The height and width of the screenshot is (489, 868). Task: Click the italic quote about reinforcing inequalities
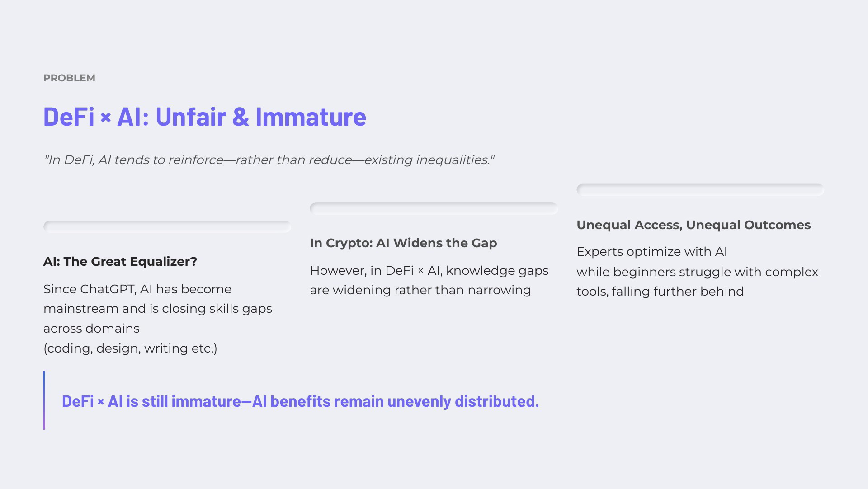click(269, 160)
